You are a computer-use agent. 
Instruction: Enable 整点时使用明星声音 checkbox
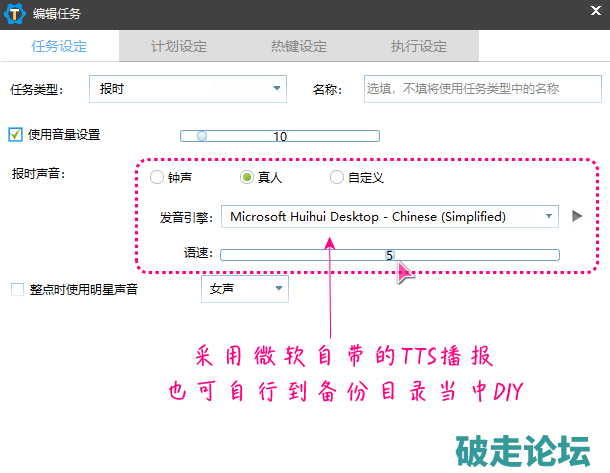click(x=16, y=290)
